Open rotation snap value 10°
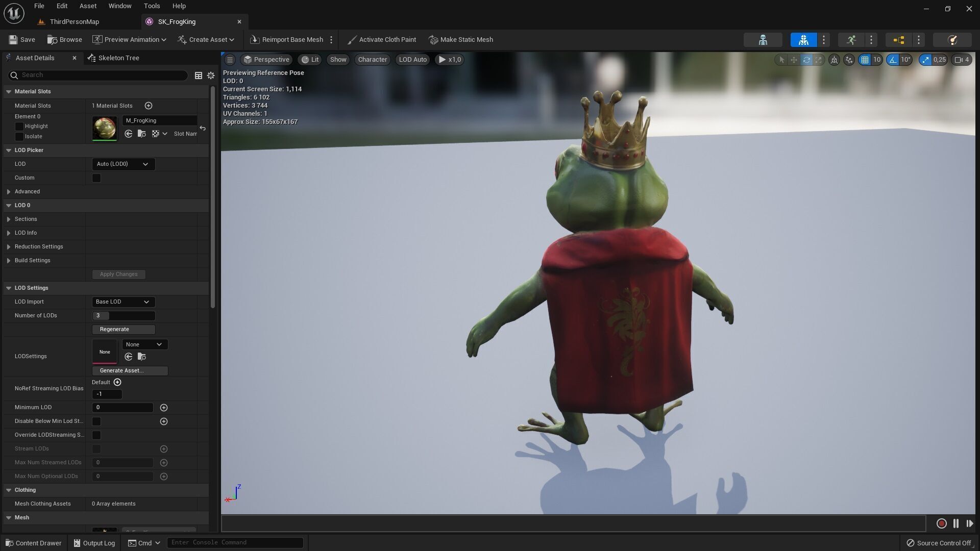Viewport: 980px width, 551px height. 905,60
